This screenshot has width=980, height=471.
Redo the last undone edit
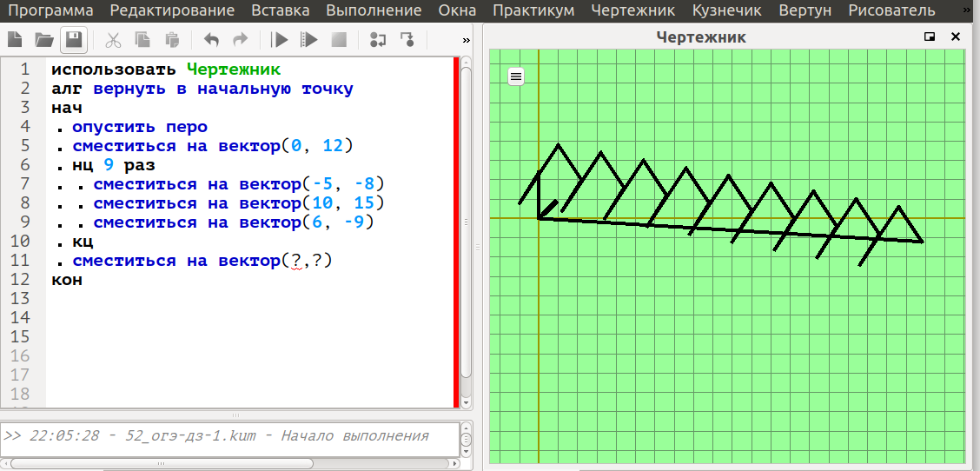click(241, 40)
